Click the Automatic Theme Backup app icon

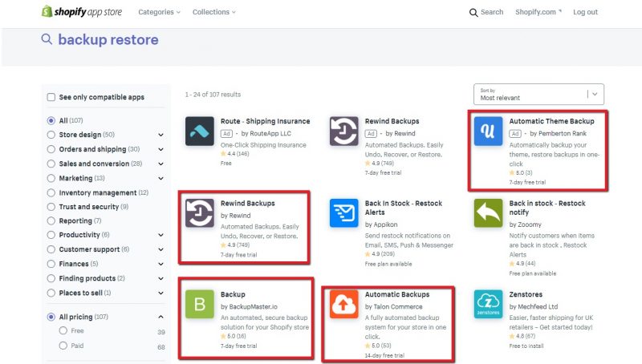click(488, 131)
